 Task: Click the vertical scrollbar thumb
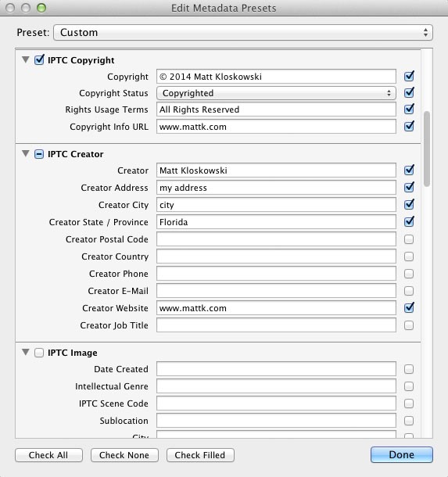pos(427,149)
